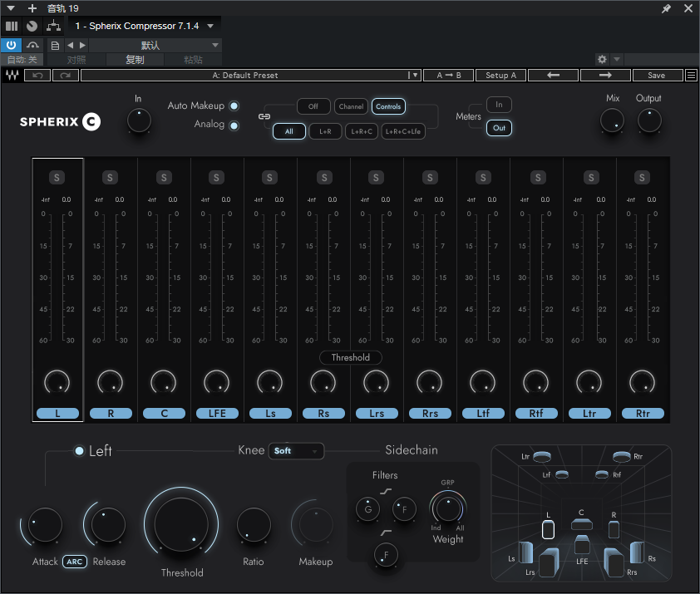Click the Mix knob
700x594 pixels.
tap(612, 120)
